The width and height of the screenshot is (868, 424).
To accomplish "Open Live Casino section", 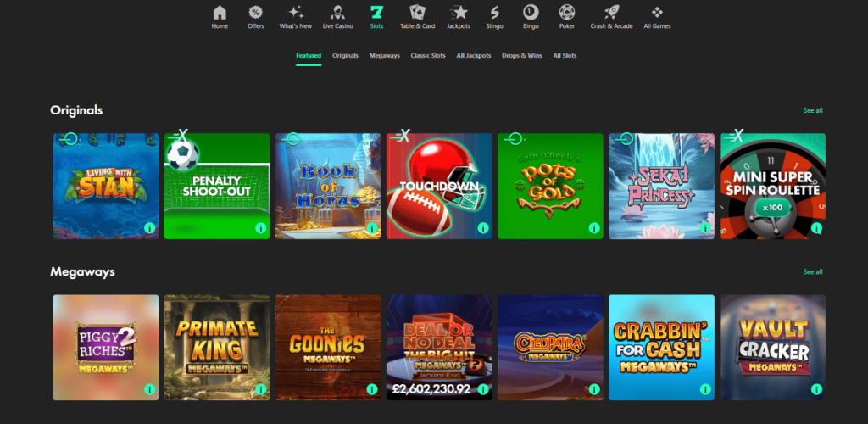I will (337, 17).
